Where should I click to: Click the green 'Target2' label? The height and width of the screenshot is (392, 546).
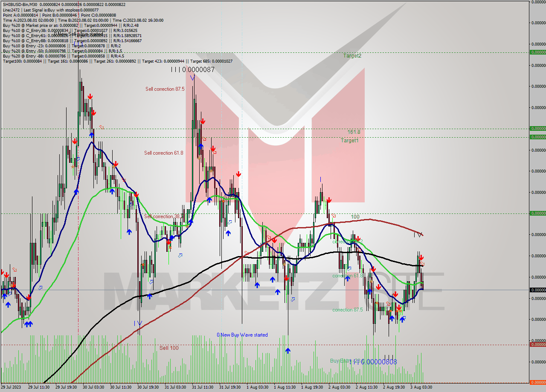352,56
